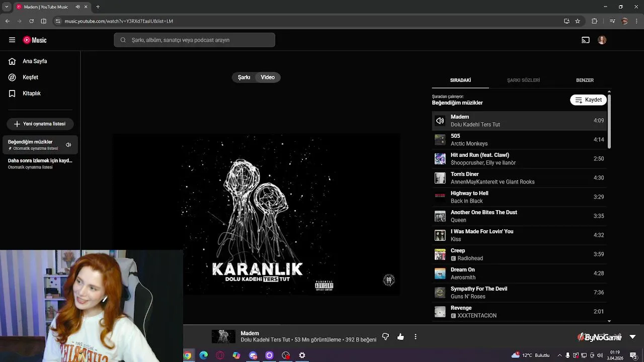Collapse the player page with the down arrow

pyautogui.click(x=632, y=337)
